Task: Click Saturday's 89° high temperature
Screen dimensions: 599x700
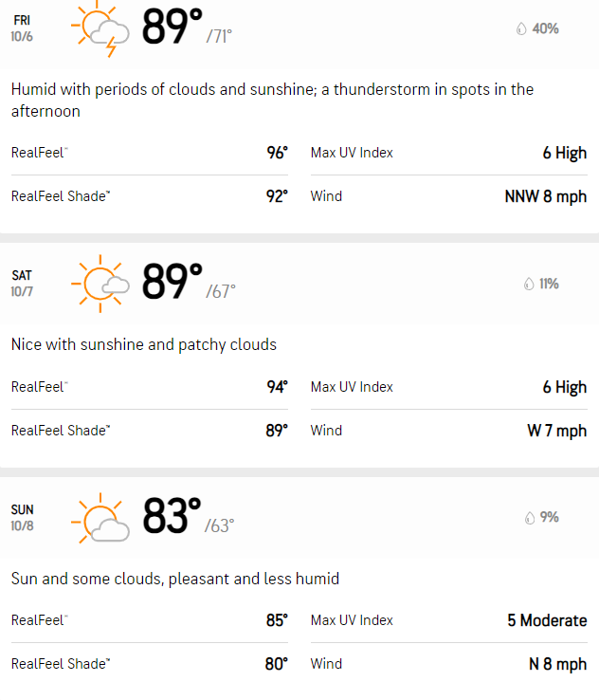Action: [x=172, y=282]
